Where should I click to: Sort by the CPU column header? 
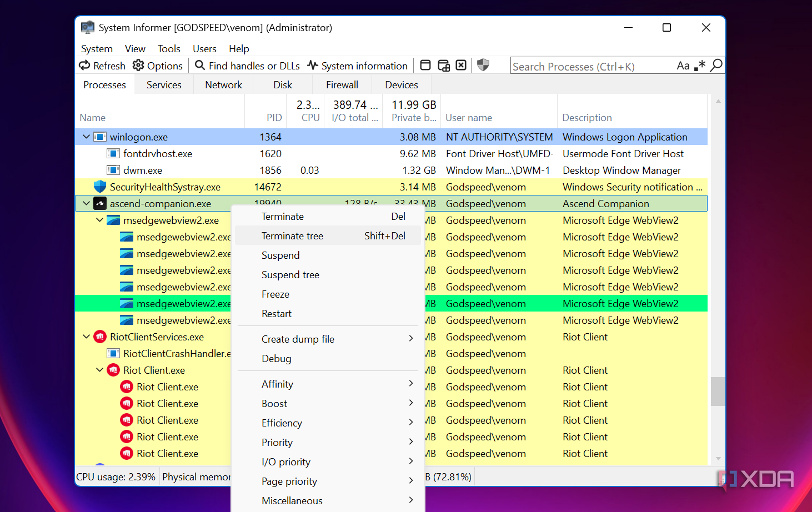[305, 111]
